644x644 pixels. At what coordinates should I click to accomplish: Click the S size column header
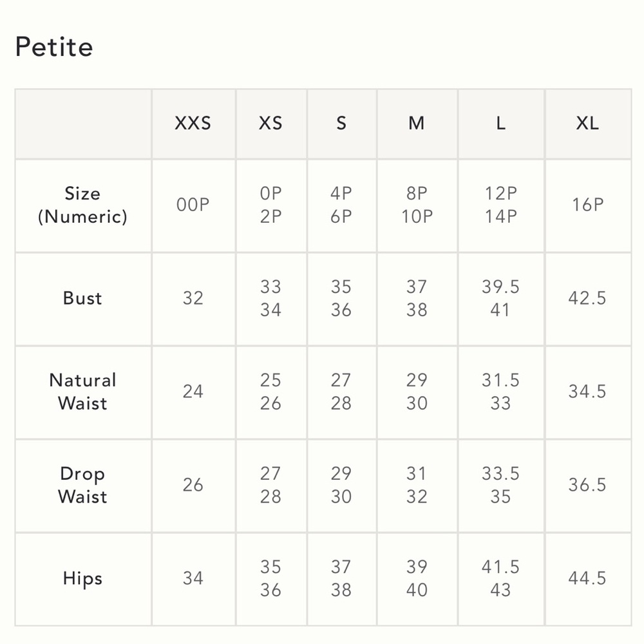pos(341,123)
